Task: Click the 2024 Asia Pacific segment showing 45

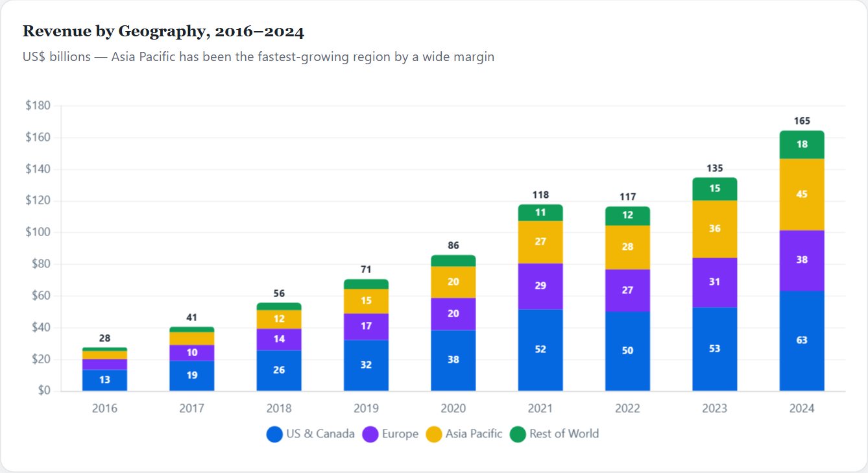Action: [802, 195]
